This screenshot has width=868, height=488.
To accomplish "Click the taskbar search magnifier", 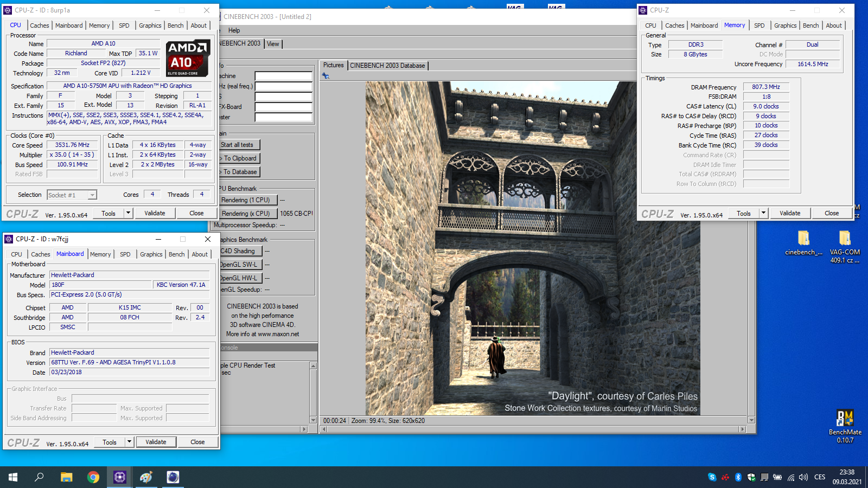I will 39,477.
